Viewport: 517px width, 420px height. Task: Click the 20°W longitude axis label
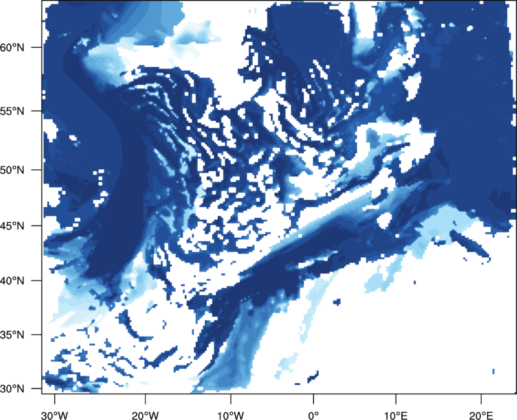point(145,415)
